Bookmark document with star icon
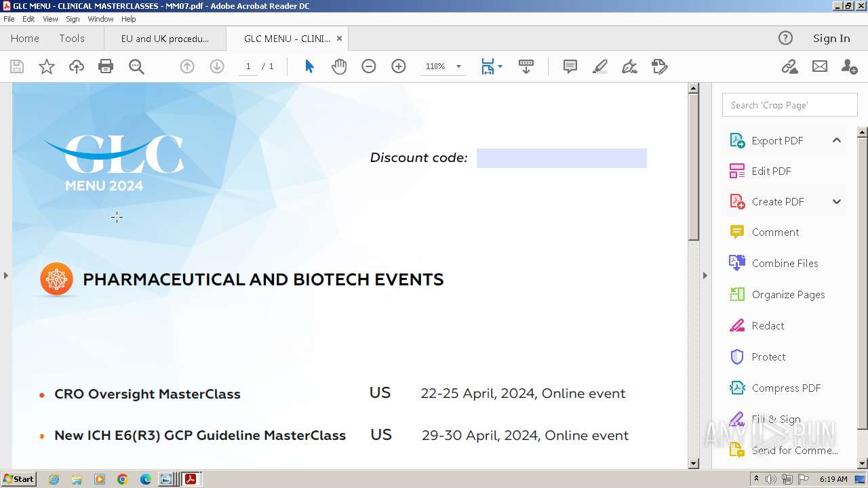 pyautogui.click(x=46, y=66)
